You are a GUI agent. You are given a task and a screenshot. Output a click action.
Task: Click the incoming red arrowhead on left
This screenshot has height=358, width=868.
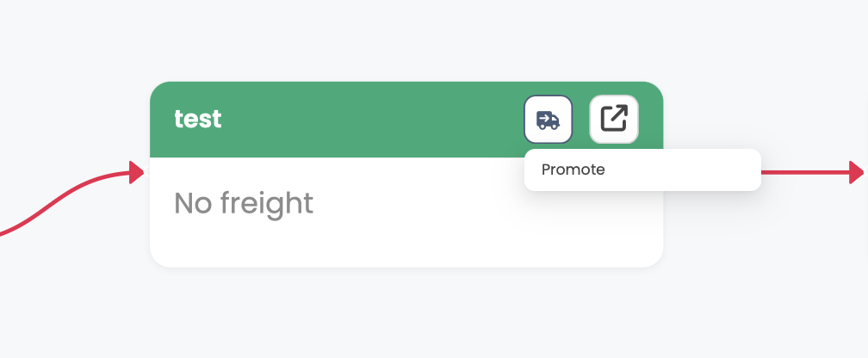(x=136, y=172)
